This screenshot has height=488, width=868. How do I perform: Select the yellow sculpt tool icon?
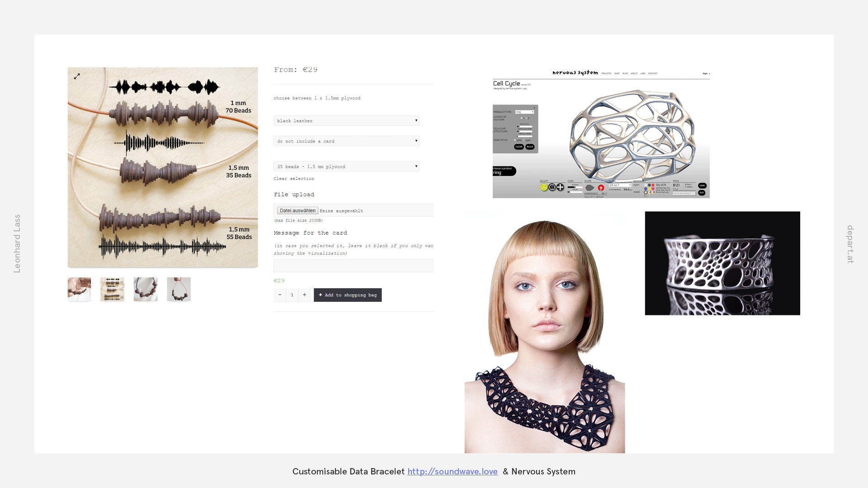[544, 187]
